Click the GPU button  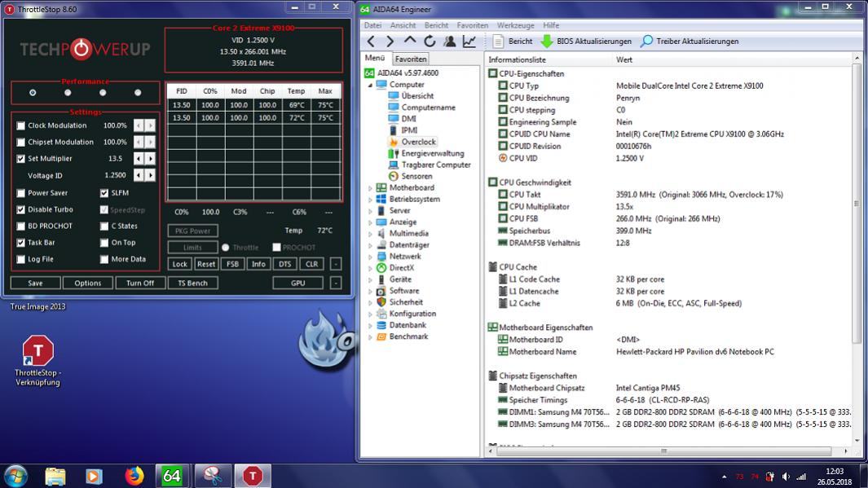tap(297, 283)
